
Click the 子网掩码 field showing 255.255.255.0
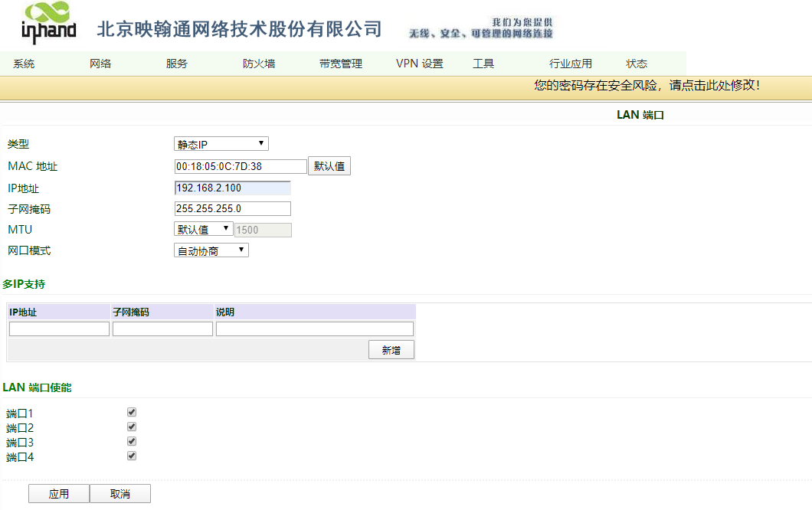click(233, 208)
